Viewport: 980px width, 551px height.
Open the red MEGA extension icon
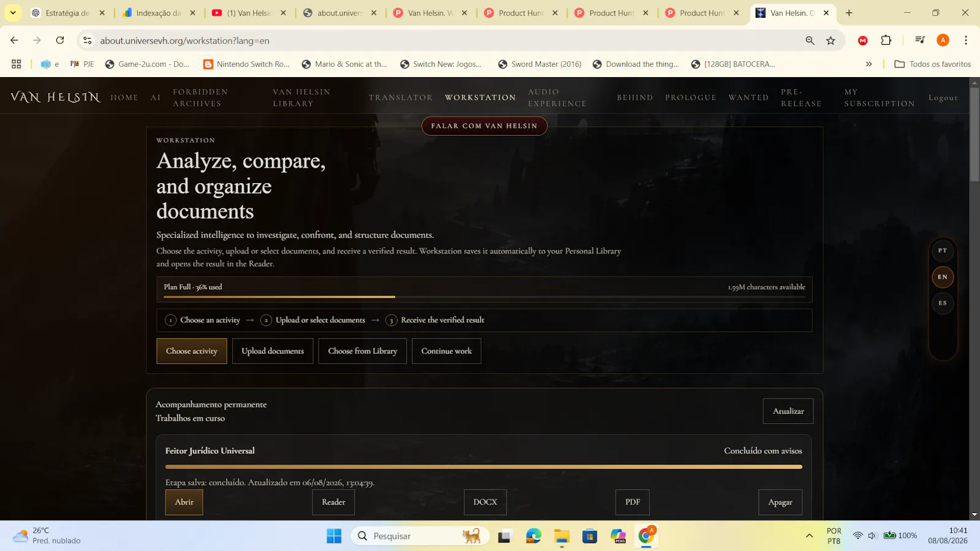863,40
